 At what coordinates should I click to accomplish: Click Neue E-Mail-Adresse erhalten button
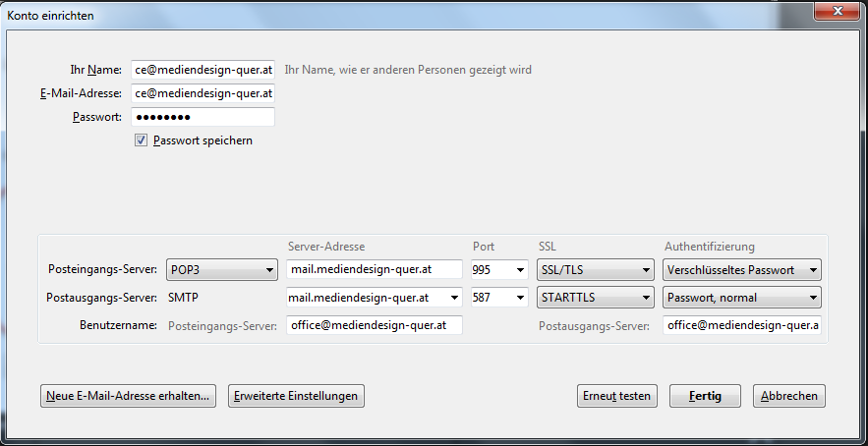128,396
